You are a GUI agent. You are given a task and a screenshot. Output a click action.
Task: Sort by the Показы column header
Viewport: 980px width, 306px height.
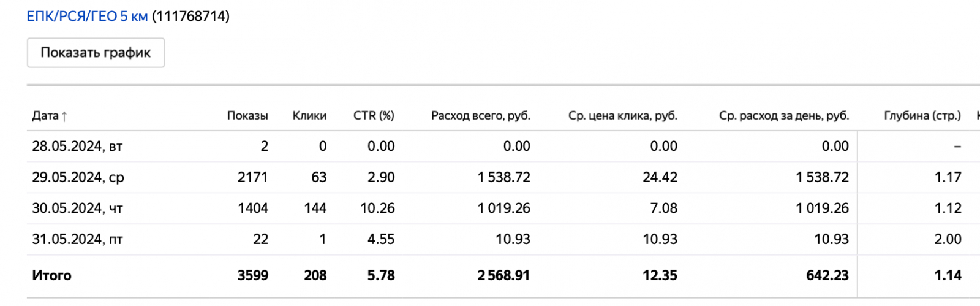coord(247,116)
